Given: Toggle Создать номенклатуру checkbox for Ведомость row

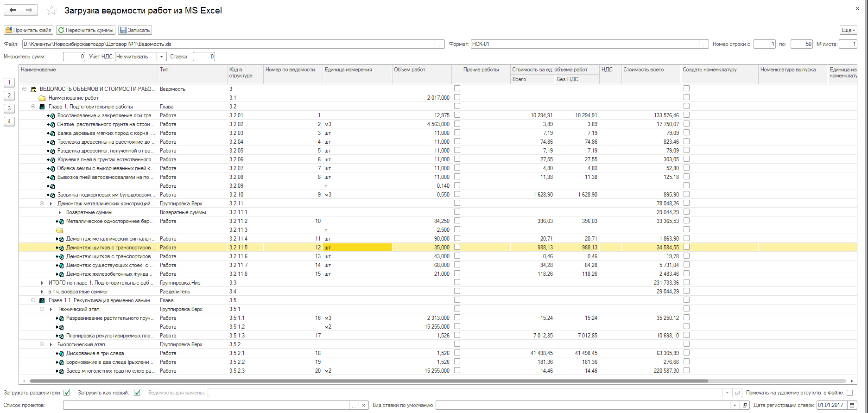Looking at the screenshot, I should click(x=686, y=89).
